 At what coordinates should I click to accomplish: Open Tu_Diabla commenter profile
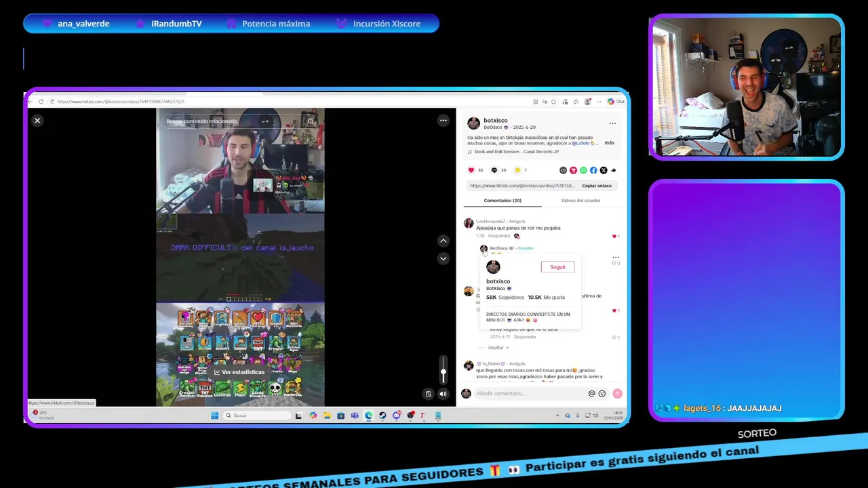(469, 365)
